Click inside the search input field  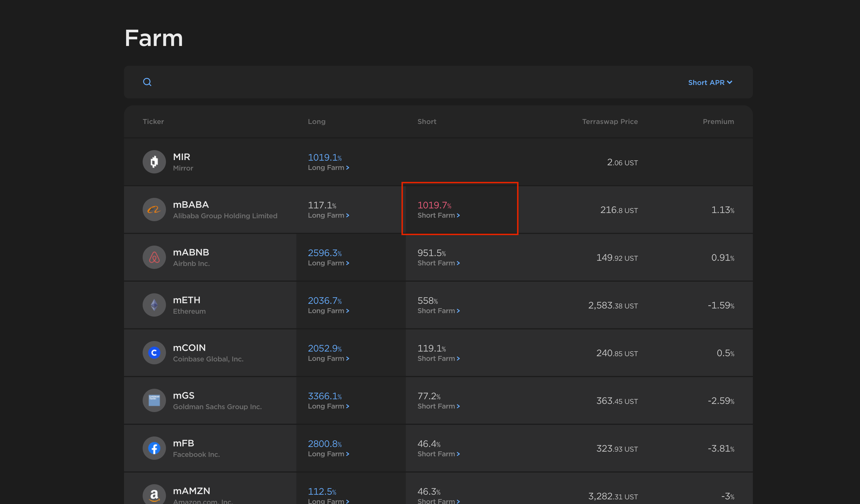(375, 82)
